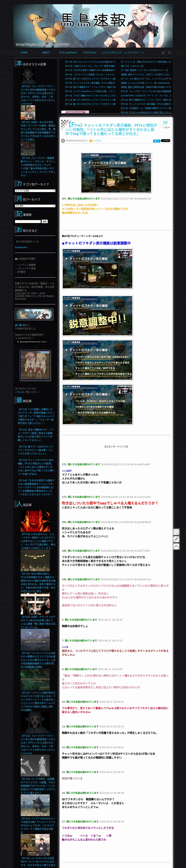
Task: Open the 鋭意調整中!! slide image
Action: pyautogui.click(x=97, y=316)
